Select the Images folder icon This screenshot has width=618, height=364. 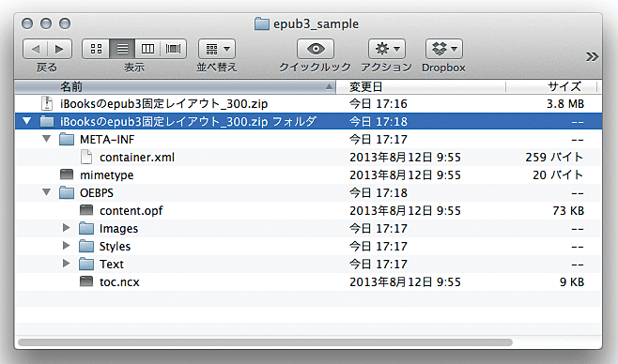86,229
